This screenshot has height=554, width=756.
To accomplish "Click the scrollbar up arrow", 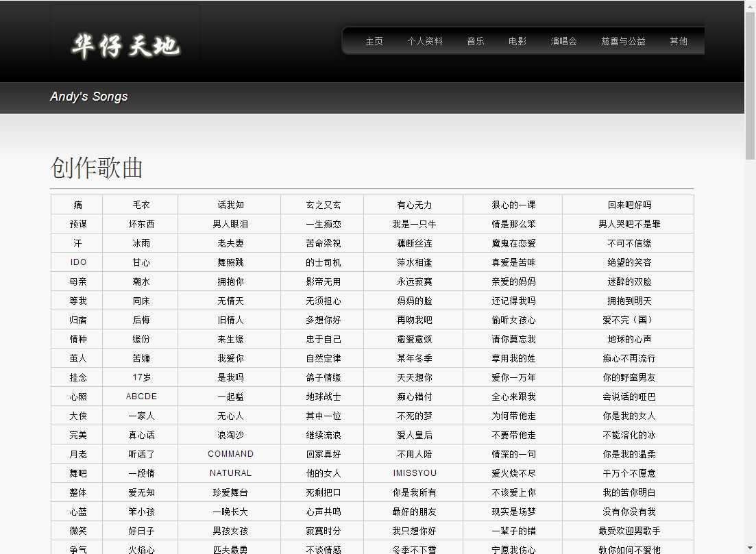I will (x=750, y=5).
